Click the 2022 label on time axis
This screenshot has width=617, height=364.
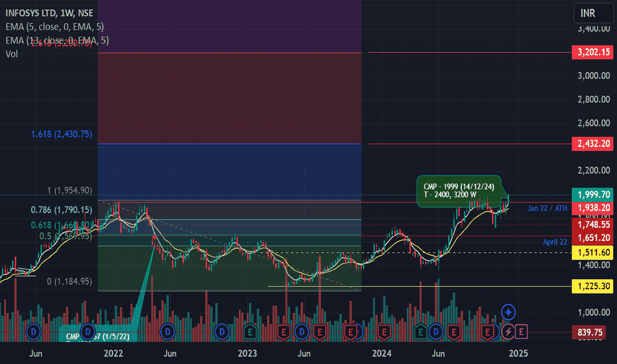click(x=113, y=353)
